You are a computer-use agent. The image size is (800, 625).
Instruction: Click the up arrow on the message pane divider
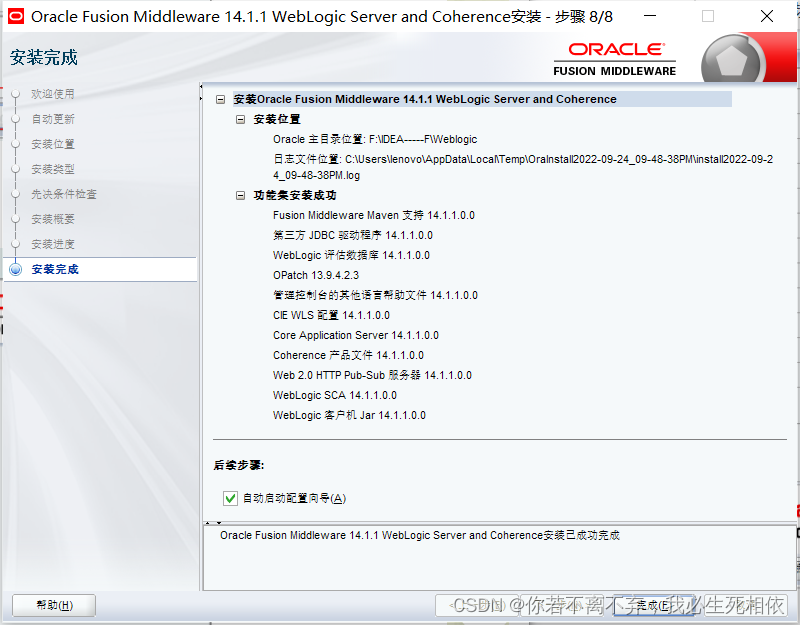[x=208, y=523]
